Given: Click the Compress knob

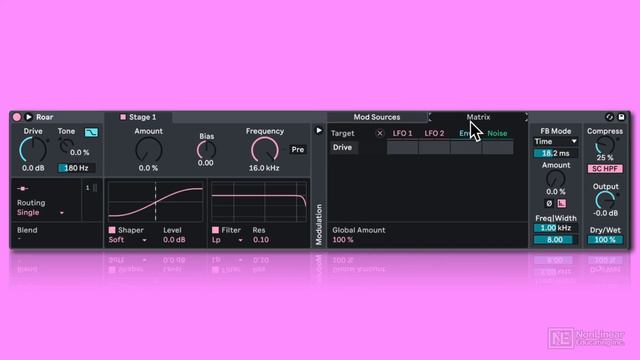Looking at the screenshot, I should tap(604, 146).
